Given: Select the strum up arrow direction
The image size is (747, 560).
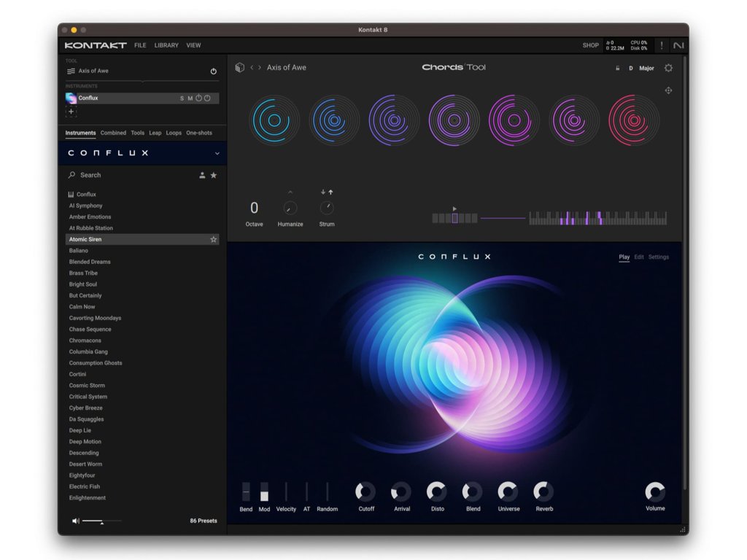Looking at the screenshot, I should (330, 192).
